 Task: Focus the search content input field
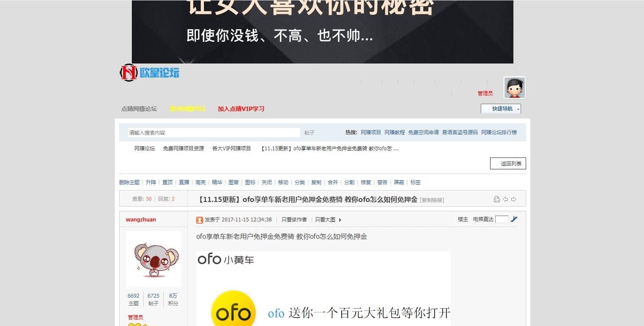click(x=214, y=133)
